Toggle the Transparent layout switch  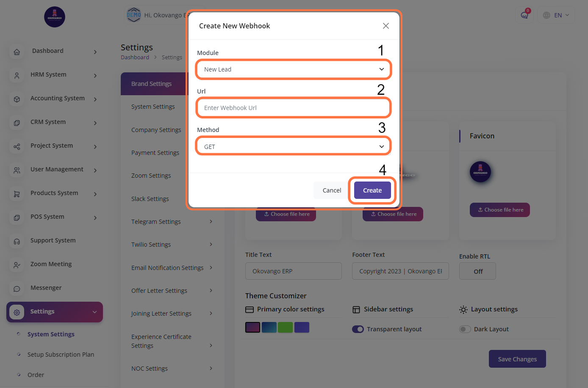click(x=358, y=329)
